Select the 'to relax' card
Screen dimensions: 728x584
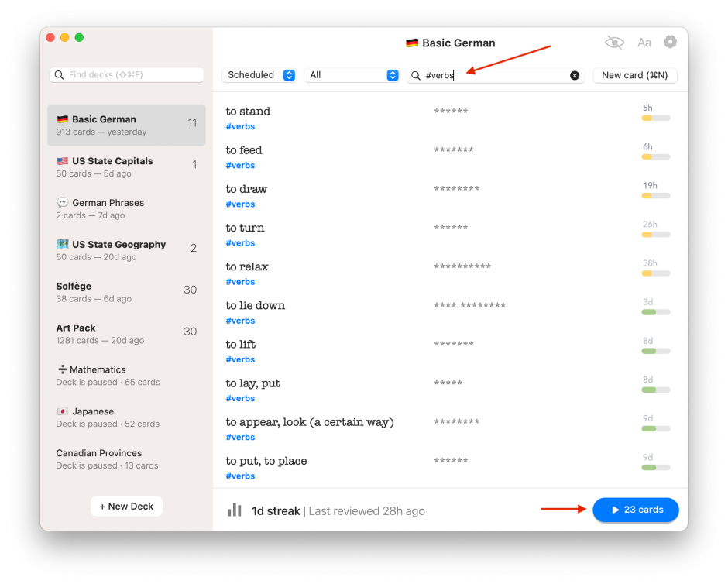pos(450,274)
